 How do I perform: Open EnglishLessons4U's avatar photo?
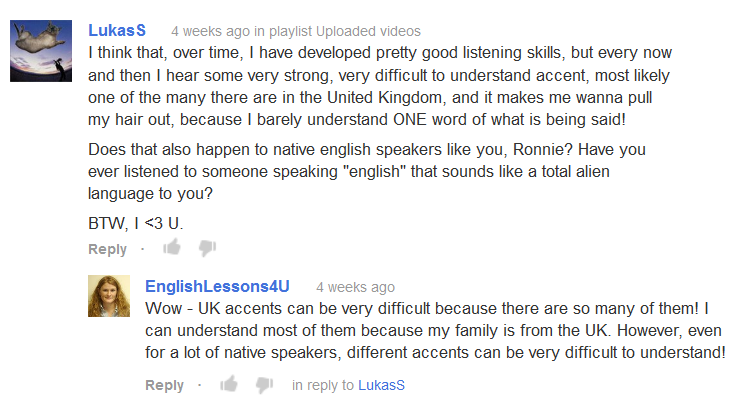click(109, 296)
